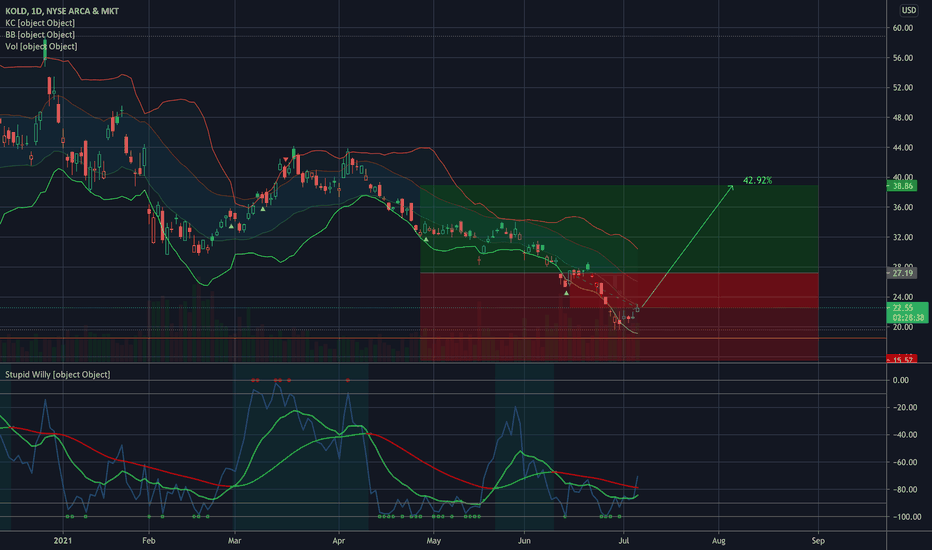The width and height of the screenshot is (932, 550).
Task: Select the KC [object Object] indicator label
Action: [x=40, y=23]
